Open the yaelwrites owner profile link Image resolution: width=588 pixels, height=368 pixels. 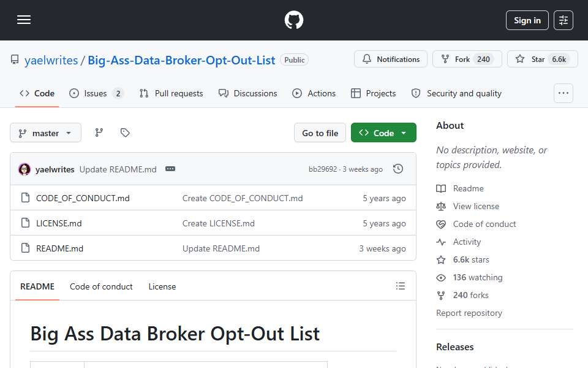51,60
